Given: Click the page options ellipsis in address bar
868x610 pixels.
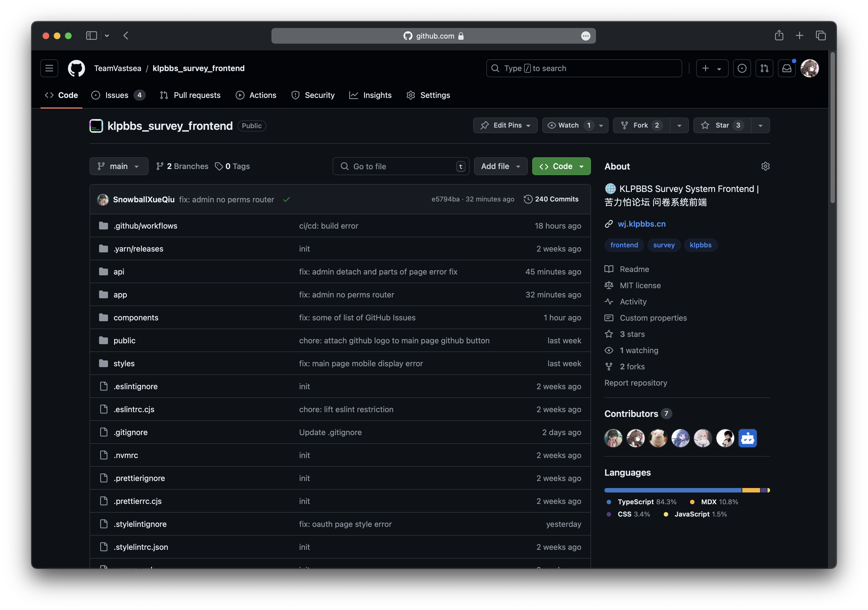Looking at the screenshot, I should (585, 36).
